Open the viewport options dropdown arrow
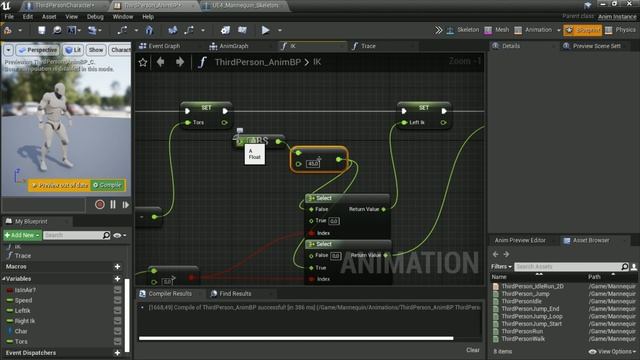The image size is (640, 360). point(8,50)
